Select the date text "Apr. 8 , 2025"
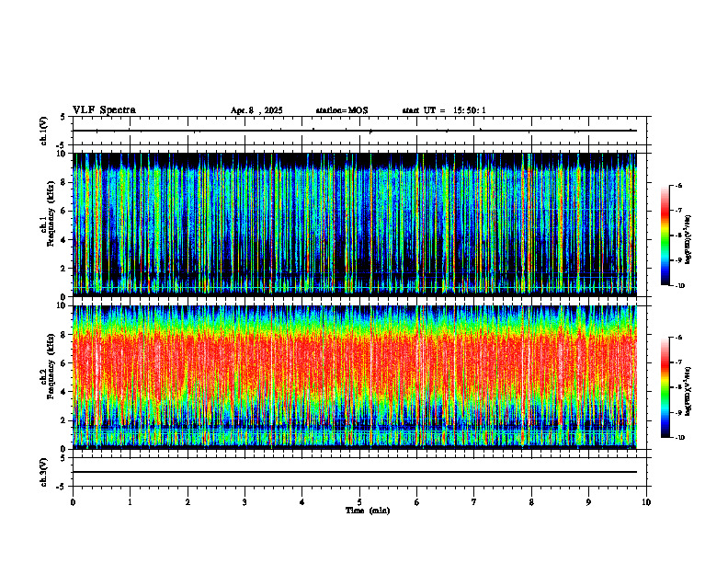Viewport: 728px width, 563px height. point(256,110)
